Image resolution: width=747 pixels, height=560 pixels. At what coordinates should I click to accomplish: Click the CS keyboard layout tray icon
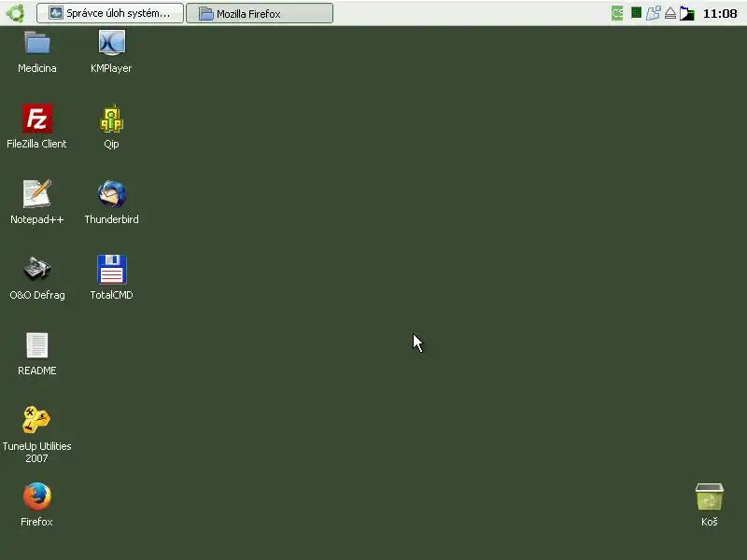coord(617,13)
